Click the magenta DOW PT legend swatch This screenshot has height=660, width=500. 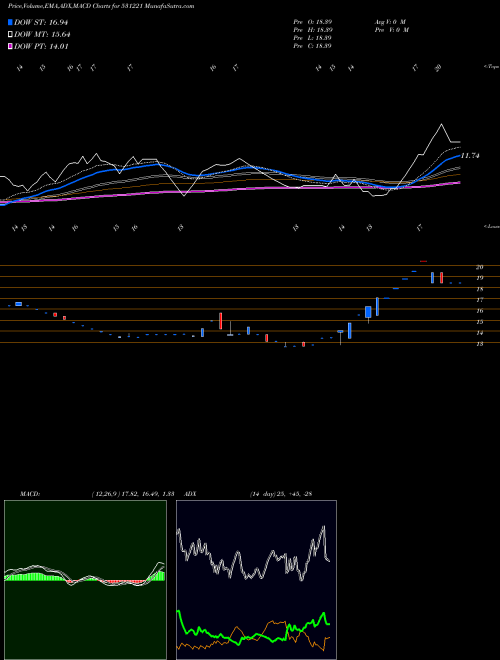[11, 46]
